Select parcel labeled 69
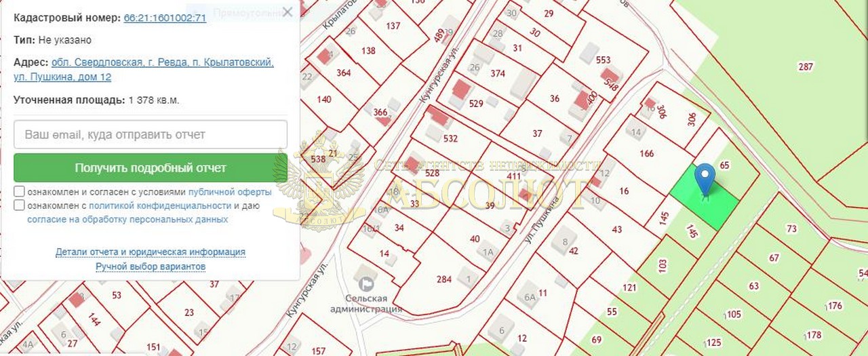The height and width of the screenshot is (356, 868). (597, 339)
